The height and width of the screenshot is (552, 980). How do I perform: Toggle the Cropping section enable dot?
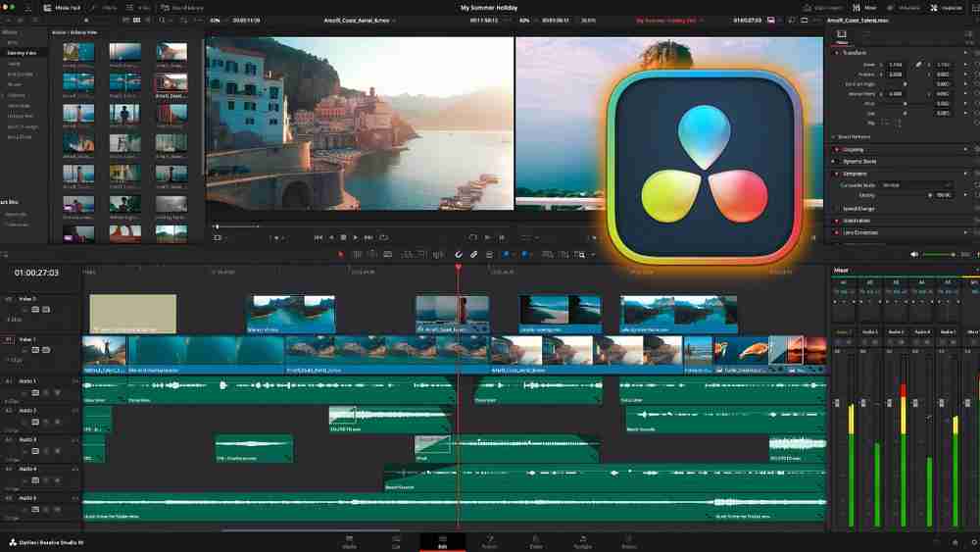point(837,150)
